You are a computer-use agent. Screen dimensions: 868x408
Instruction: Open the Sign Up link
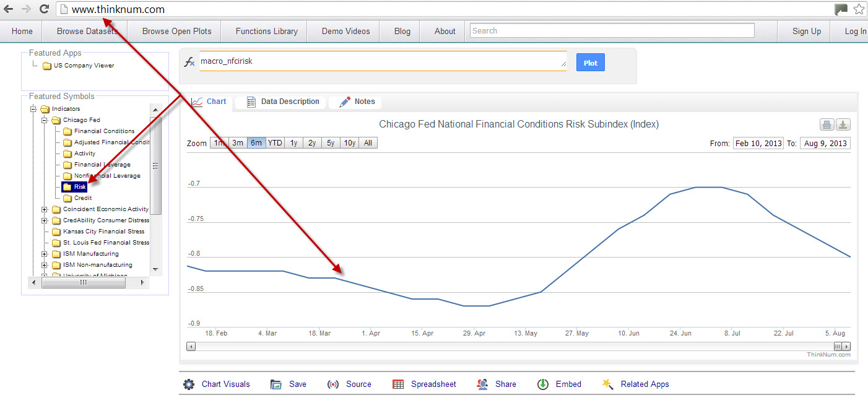click(x=807, y=31)
